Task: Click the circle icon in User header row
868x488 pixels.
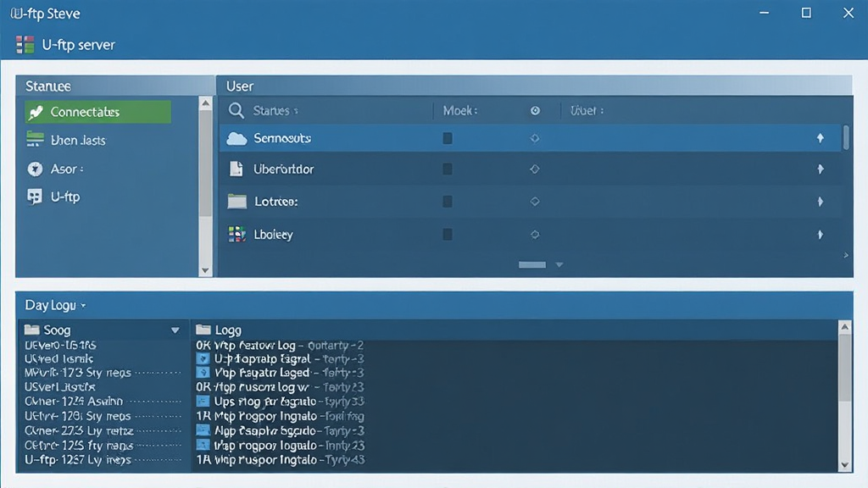Action: coord(535,111)
